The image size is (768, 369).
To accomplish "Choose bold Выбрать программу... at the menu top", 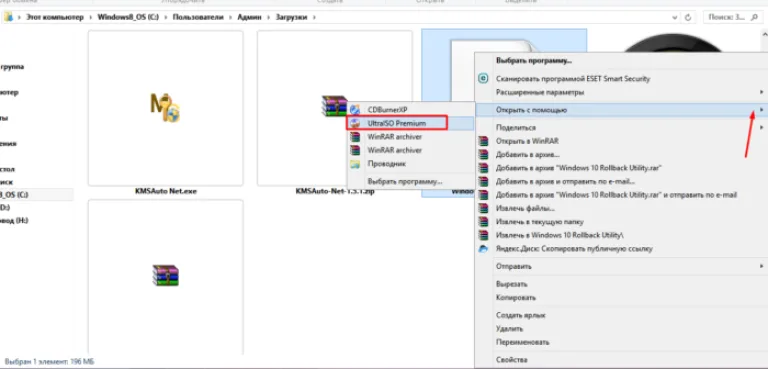I will pos(534,61).
